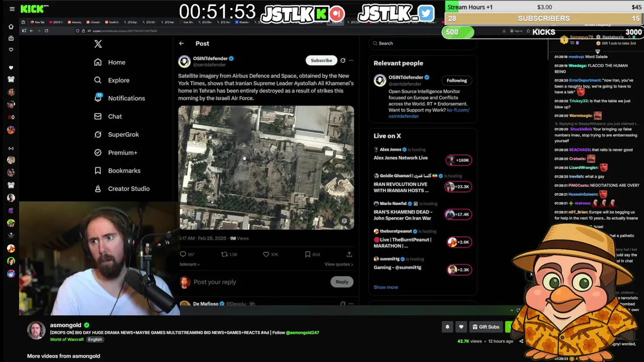Open Kick home icon in sidebar
Screen dimensions: 644x362
(x=11, y=27)
